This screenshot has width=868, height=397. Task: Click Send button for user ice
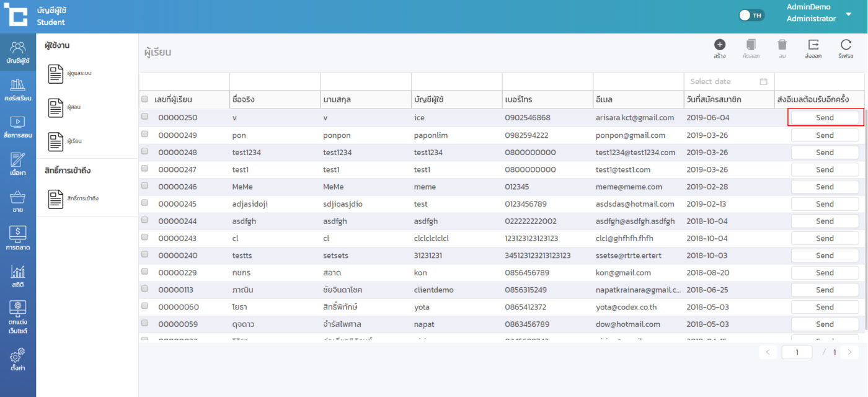coord(825,117)
